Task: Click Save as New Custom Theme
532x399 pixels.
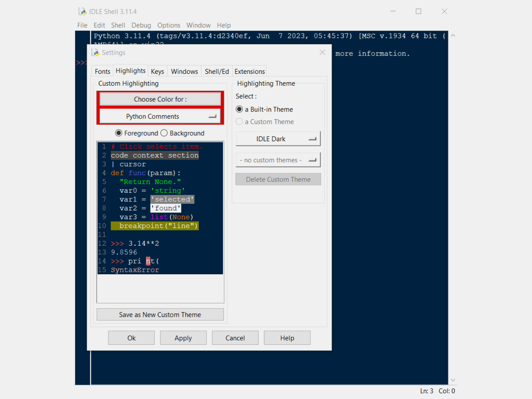Action: tap(160, 315)
